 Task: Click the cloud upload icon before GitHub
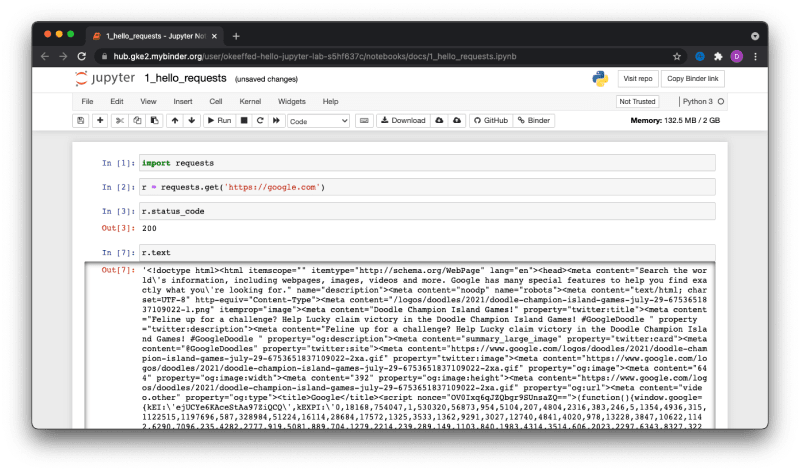(x=457, y=120)
